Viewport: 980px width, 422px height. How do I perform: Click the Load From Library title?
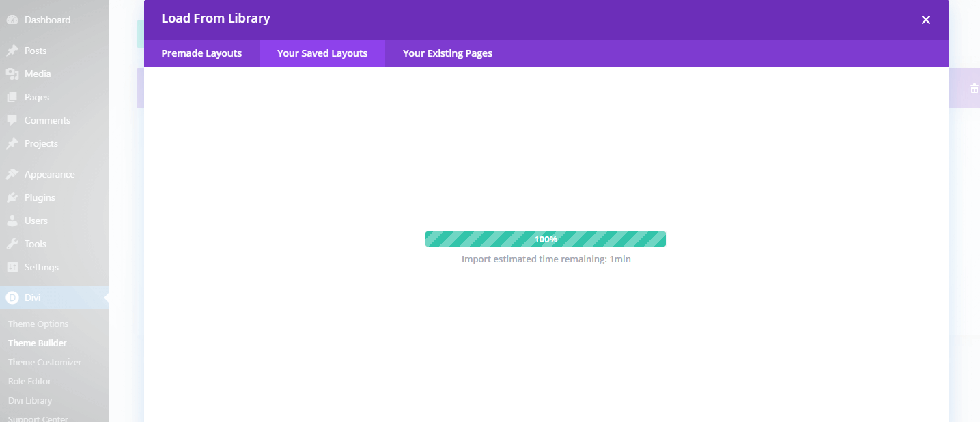tap(216, 18)
